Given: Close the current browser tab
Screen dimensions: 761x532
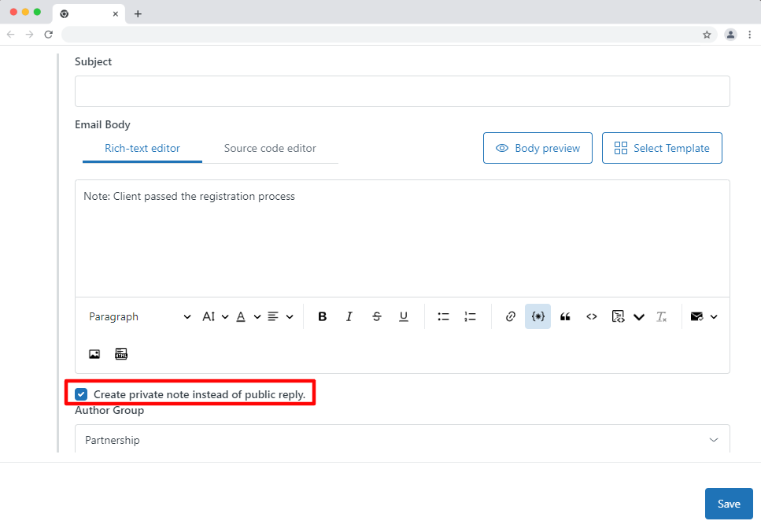Looking at the screenshot, I should coord(116,14).
